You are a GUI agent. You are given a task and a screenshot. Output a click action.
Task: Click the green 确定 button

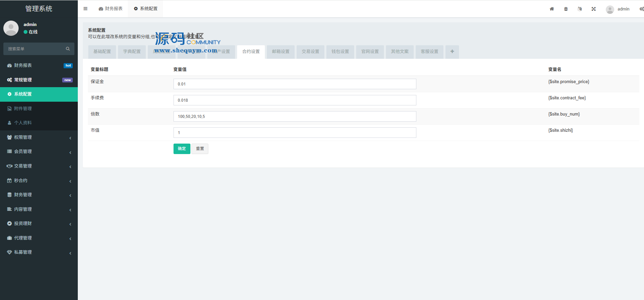(x=182, y=149)
